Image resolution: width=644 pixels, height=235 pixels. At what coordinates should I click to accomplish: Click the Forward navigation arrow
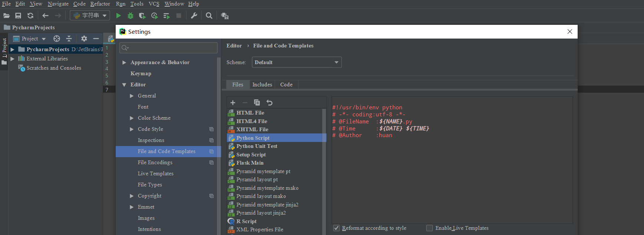[58, 16]
